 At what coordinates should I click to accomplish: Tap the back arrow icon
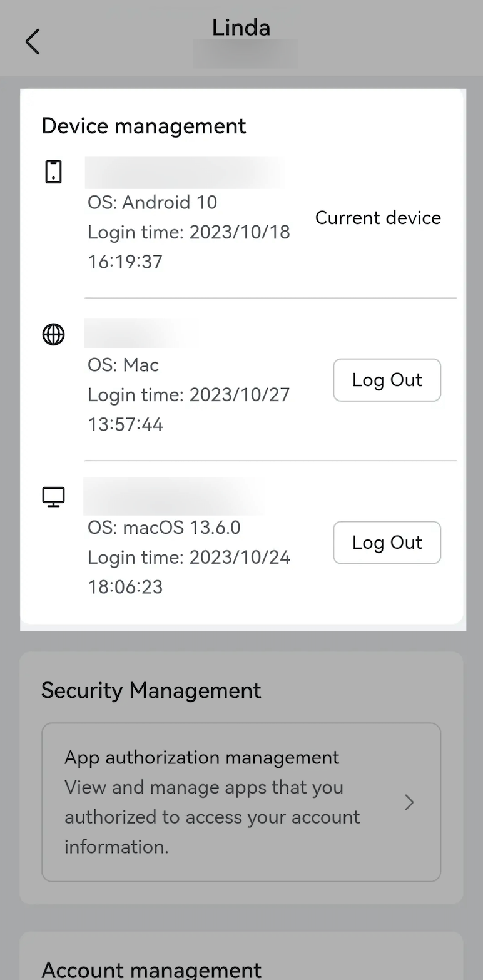(x=33, y=41)
